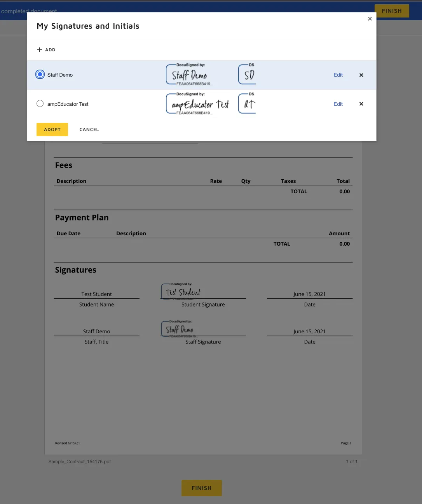The image size is (422, 504).
Task: Click the Test Student signature on document
Action: [181, 292]
